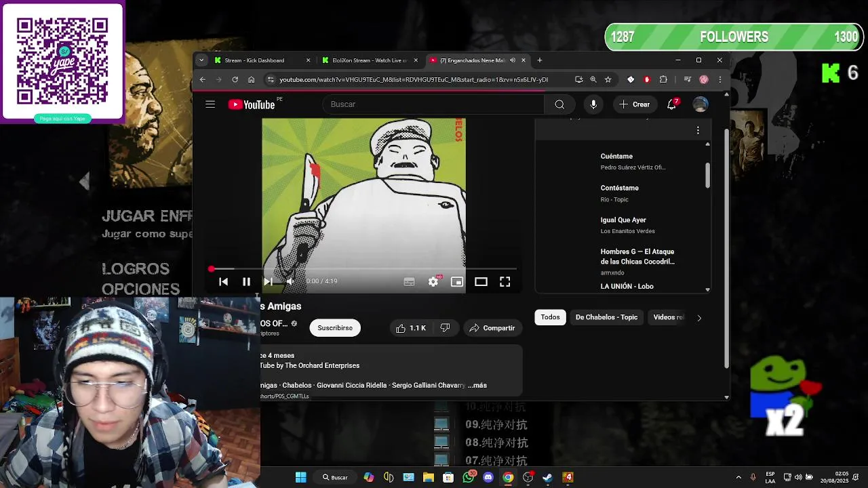The height and width of the screenshot is (488, 868).
Task: Click the video progress bar
Action: coord(363,269)
